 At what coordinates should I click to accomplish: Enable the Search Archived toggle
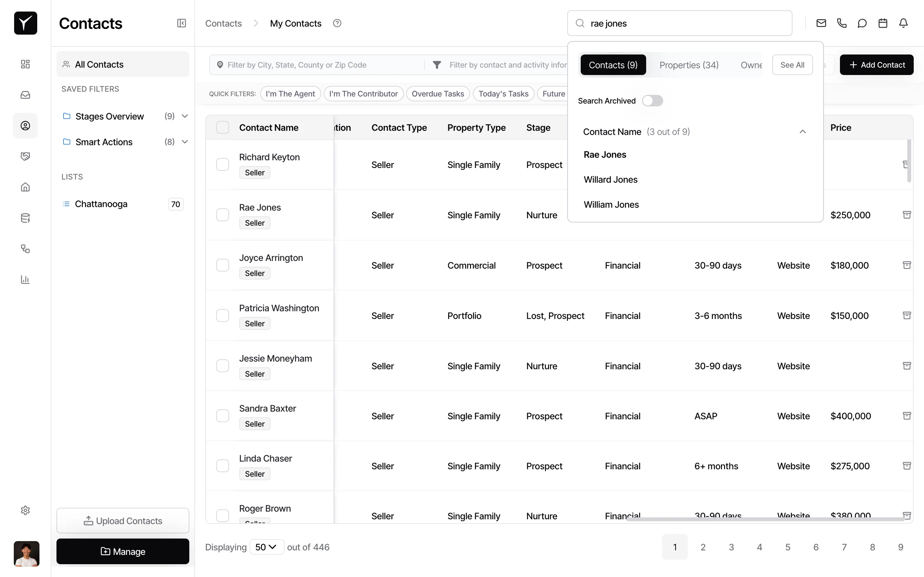click(x=653, y=100)
